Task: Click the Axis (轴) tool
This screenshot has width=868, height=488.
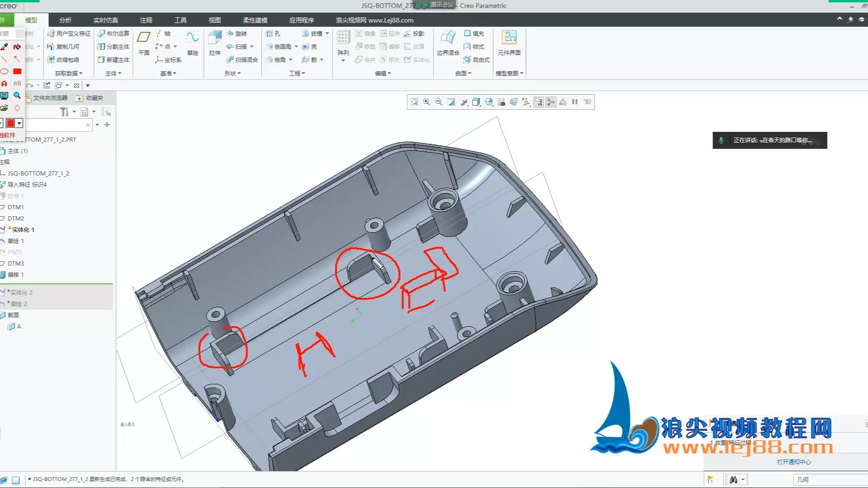Action: [163, 33]
